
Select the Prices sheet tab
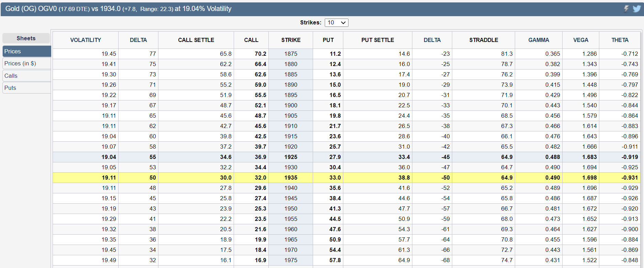click(x=27, y=51)
